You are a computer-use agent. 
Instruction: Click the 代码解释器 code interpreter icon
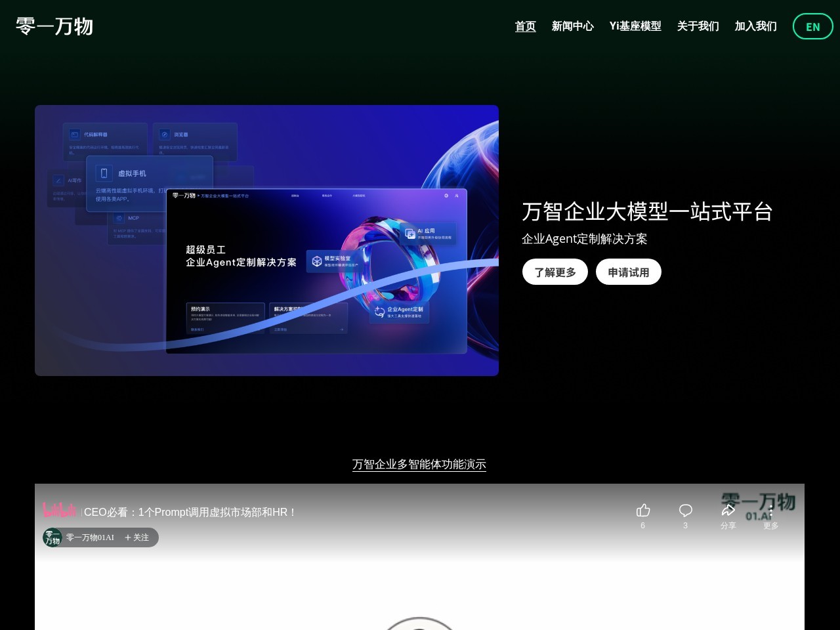74,133
